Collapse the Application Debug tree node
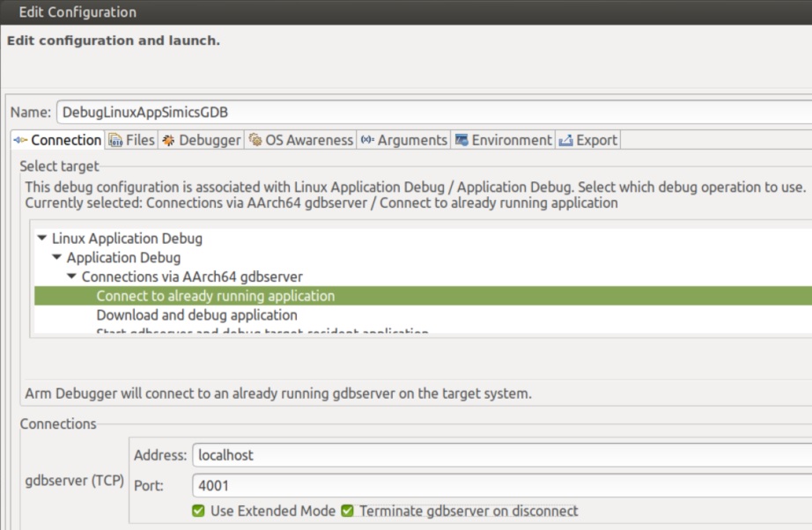Viewport: 812px width, 530px height. pyautogui.click(x=57, y=258)
